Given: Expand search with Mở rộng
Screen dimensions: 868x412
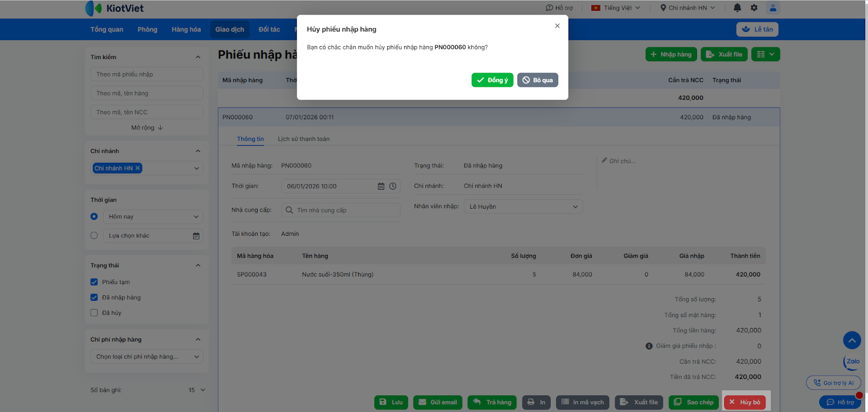Looking at the screenshot, I should pyautogui.click(x=147, y=128).
